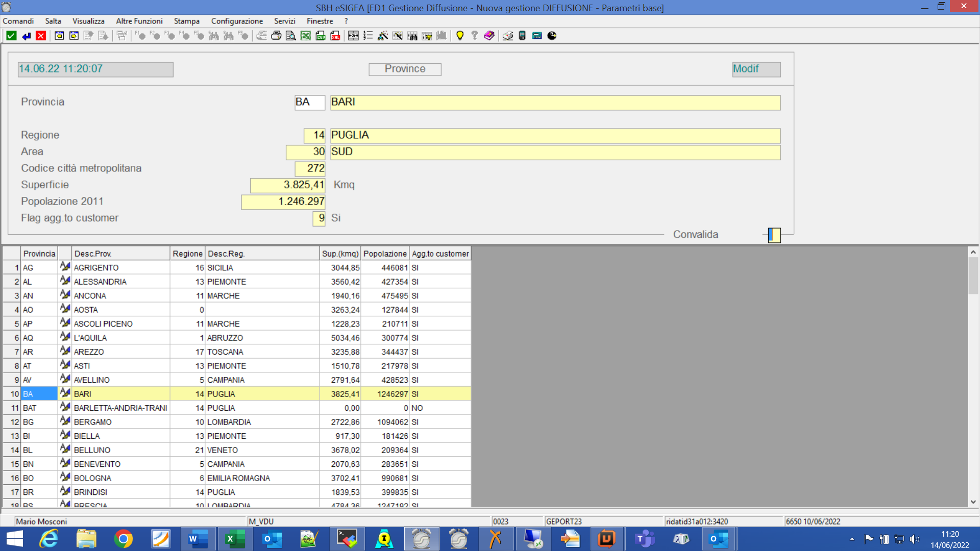
Task: Click the Popolazione column header
Action: point(385,254)
